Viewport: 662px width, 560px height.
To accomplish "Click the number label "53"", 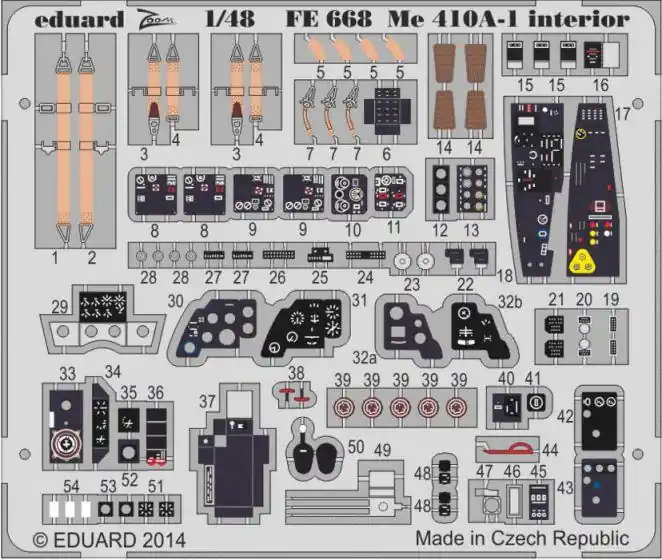I will point(108,487).
